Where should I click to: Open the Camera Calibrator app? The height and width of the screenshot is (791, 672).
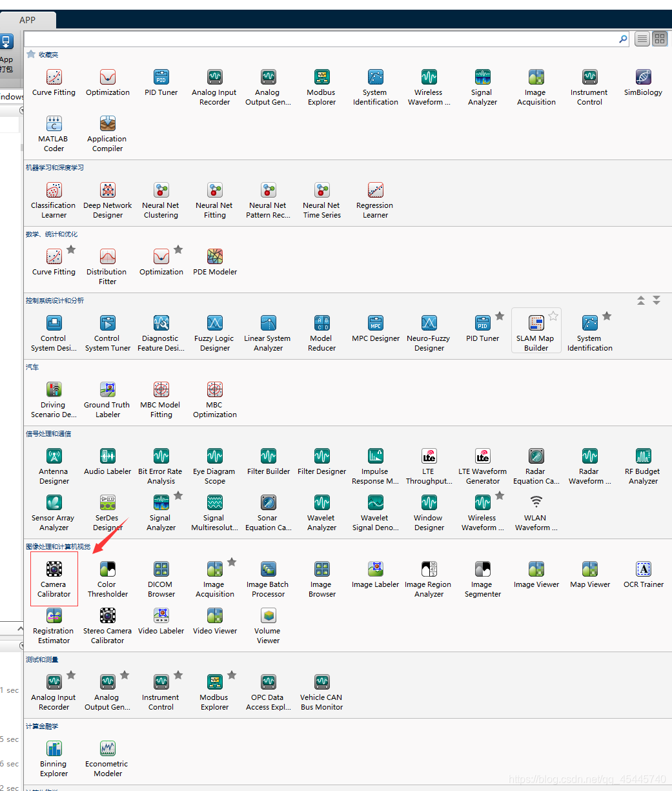[54, 579]
